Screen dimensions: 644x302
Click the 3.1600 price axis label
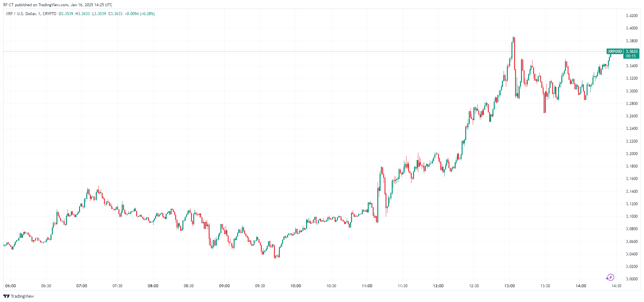[x=632, y=179]
